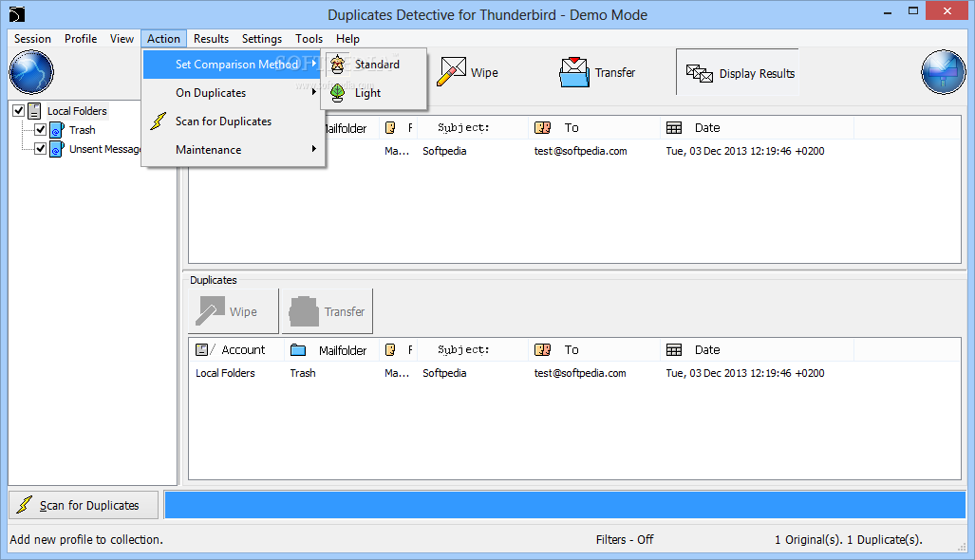Click the application icon in title bar
Screen dimensions: 975x560
pyautogui.click(x=17, y=14)
